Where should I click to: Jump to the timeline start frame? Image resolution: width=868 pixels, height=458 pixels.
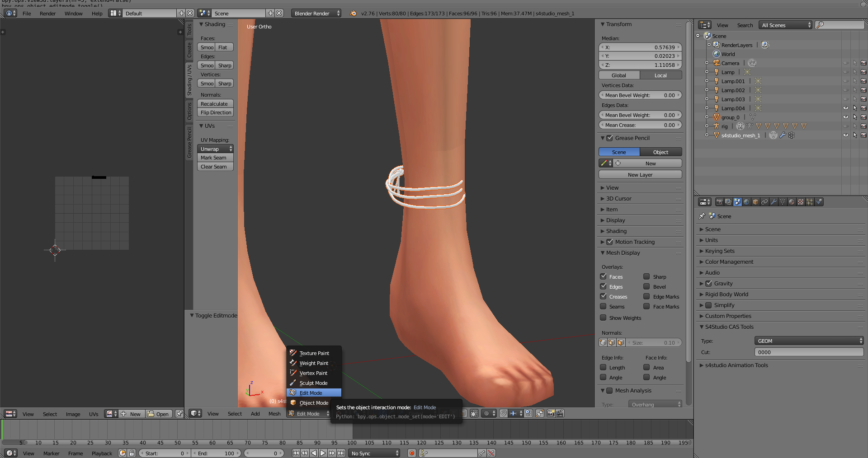[296, 453]
